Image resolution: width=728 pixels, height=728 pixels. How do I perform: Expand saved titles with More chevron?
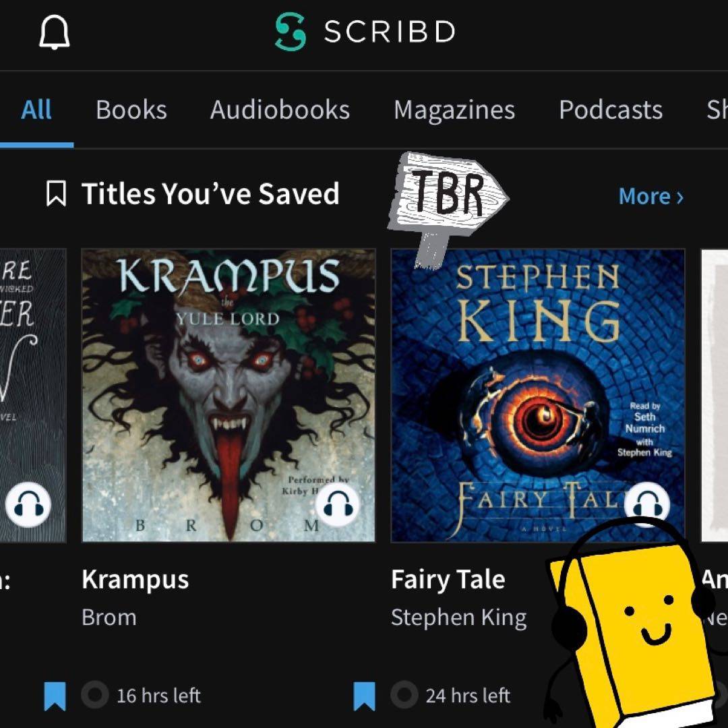[651, 196]
